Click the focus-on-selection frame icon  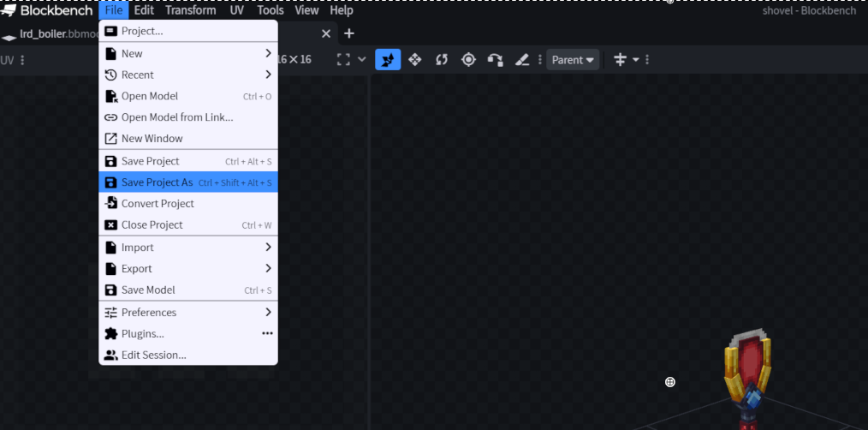(344, 60)
